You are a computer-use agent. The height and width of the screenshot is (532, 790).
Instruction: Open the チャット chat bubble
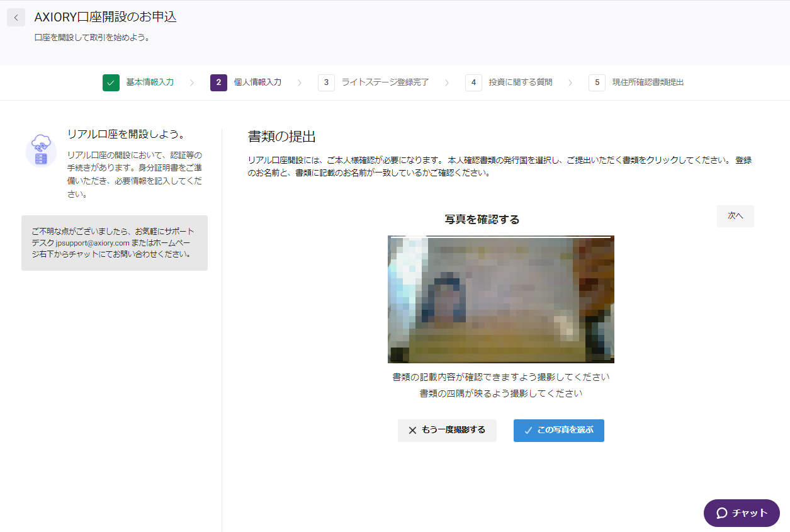[742, 512]
